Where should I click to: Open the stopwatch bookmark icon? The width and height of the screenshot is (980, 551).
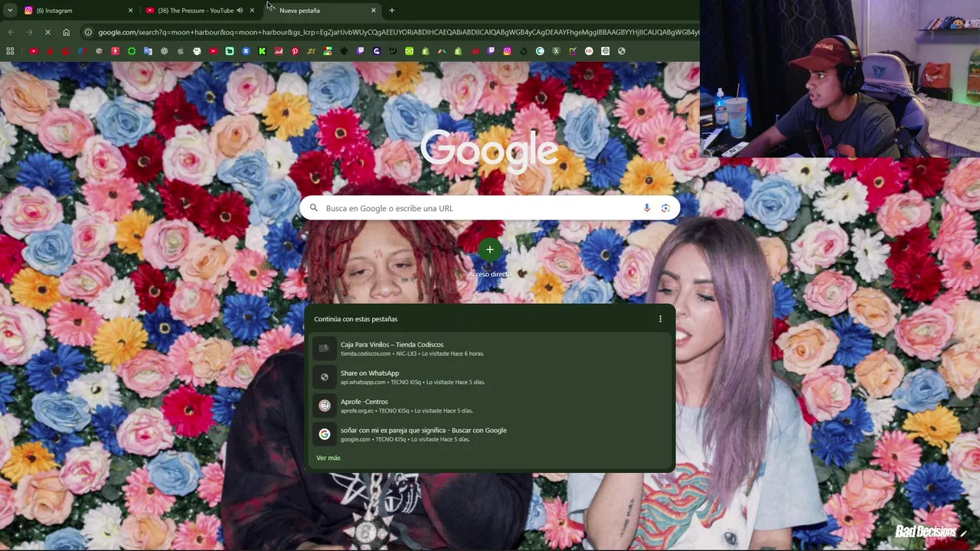[x=524, y=51]
